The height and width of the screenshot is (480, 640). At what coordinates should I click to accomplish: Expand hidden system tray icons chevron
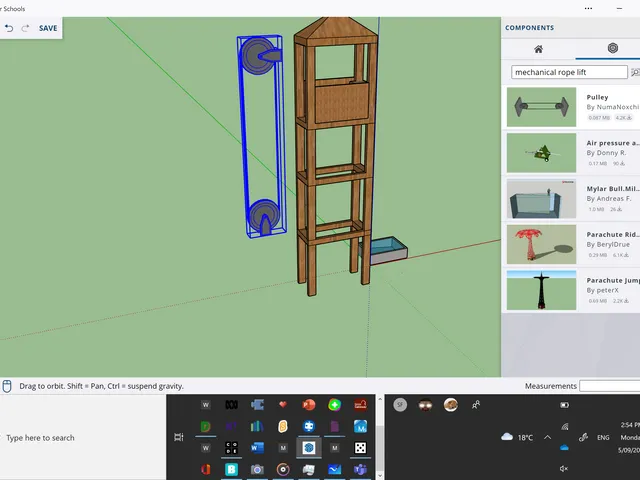point(547,437)
